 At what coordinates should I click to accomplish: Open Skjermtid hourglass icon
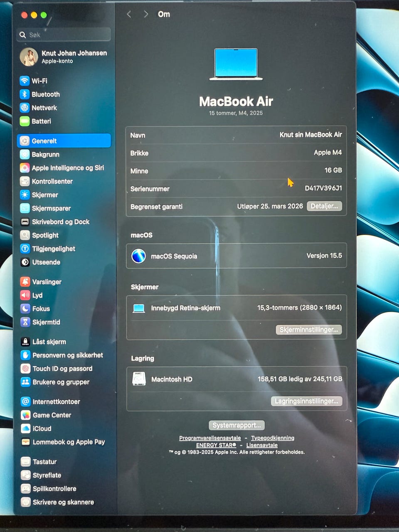click(x=25, y=322)
